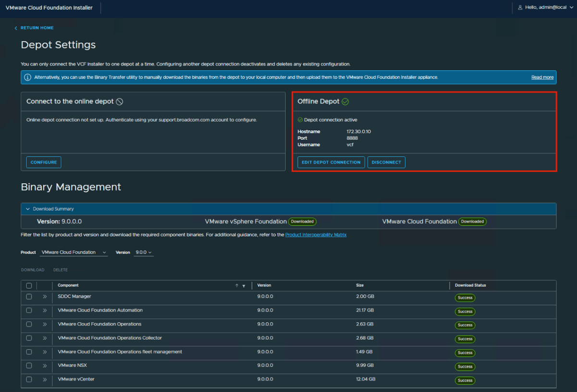Click the Downloaded badge for VMware vSphere Foundation

coord(302,222)
